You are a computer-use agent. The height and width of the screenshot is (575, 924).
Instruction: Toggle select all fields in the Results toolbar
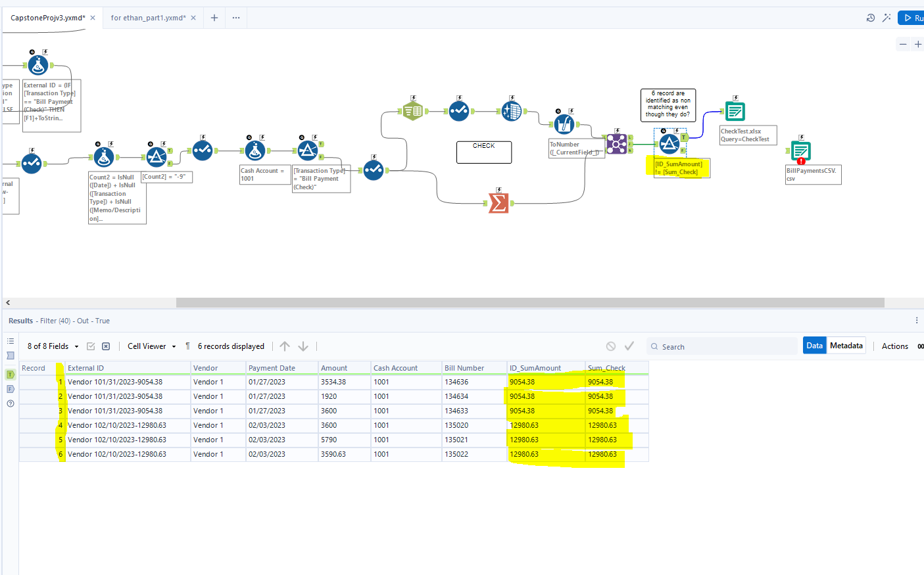(92, 346)
